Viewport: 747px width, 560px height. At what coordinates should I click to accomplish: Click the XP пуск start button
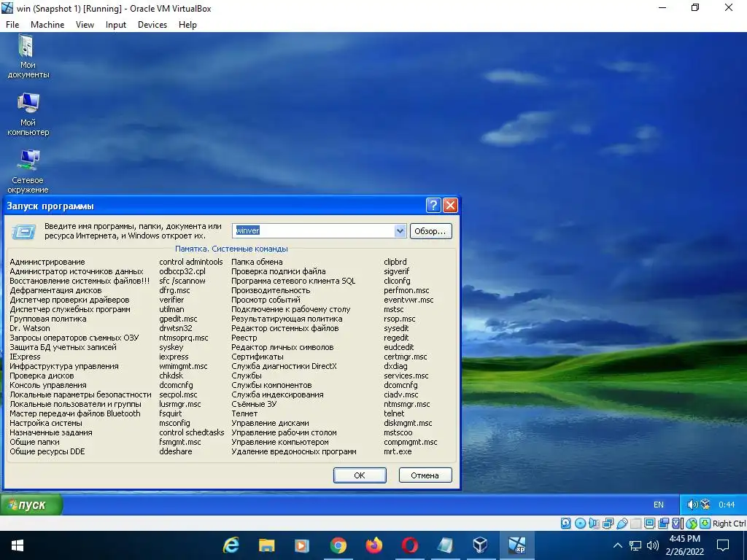tap(31, 505)
